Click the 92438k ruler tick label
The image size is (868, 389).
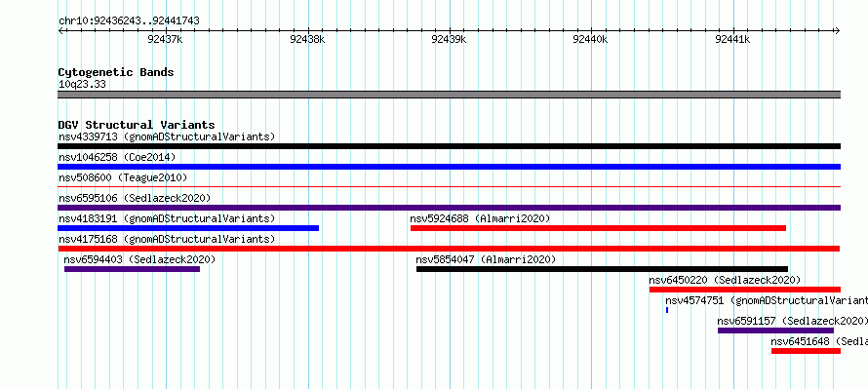[307, 39]
